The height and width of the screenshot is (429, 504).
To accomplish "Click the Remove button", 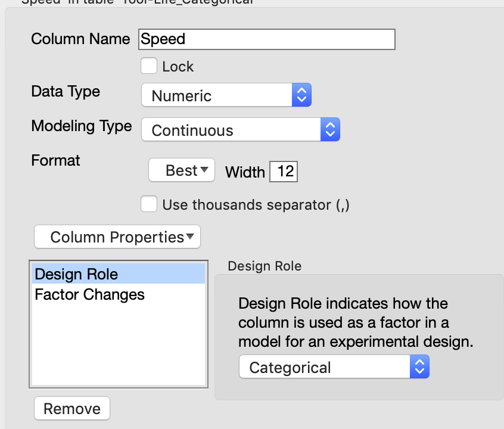I will point(71,408).
